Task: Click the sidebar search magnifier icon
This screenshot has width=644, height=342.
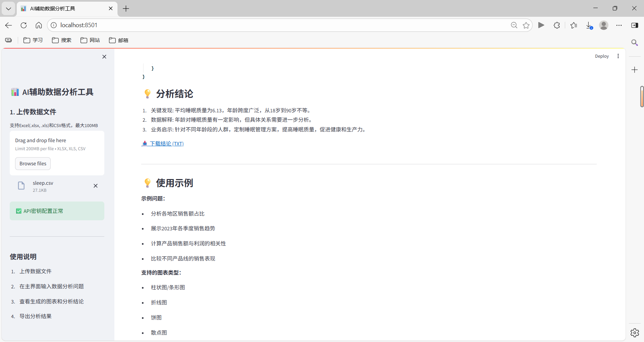Action: (635, 43)
